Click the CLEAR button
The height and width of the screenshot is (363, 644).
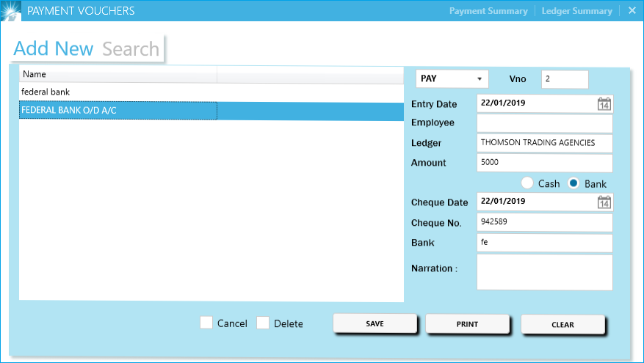pos(562,324)
